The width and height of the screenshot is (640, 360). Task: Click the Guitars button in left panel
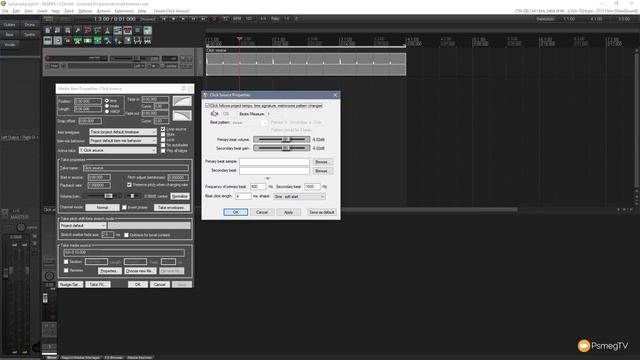(9, 25)
